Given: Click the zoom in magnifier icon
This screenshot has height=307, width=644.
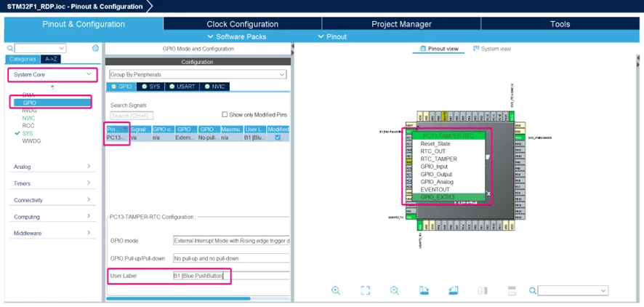Looking at the screenshot, I should (x=336, y=290).
